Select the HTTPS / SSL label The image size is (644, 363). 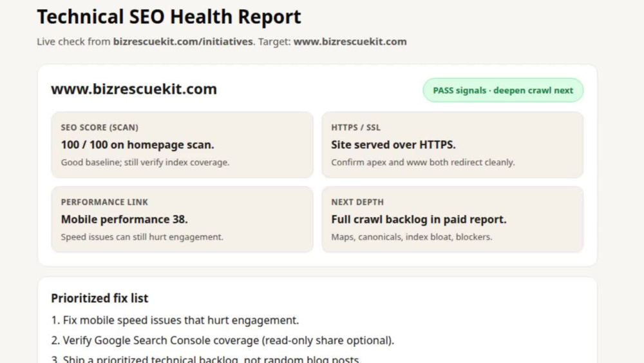point(355,128)
